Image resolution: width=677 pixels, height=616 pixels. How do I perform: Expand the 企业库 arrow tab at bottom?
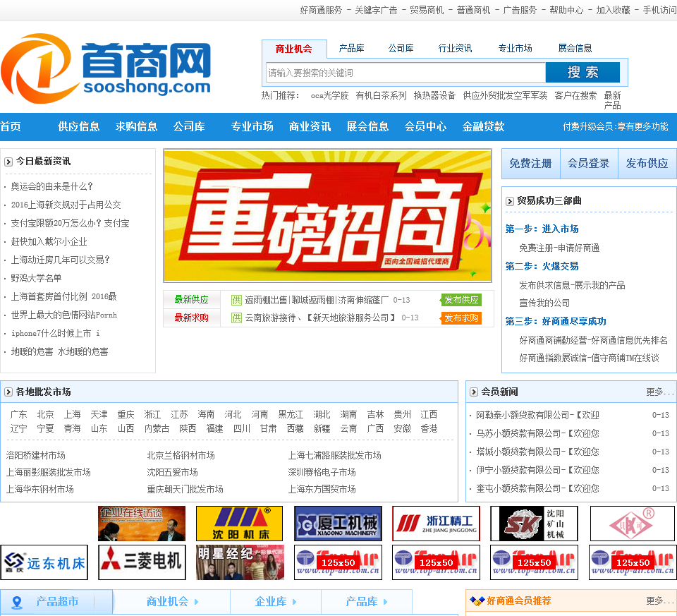276,602
